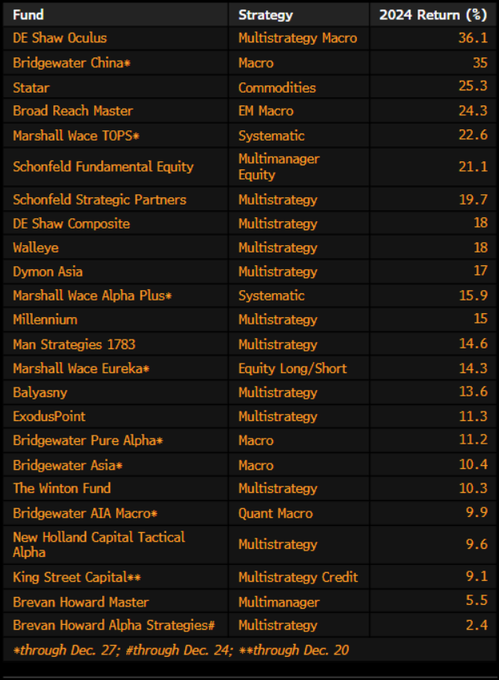Screen dimensions: 499x680
Task: Click the Statar fund cell
Action: pos(115,87)
